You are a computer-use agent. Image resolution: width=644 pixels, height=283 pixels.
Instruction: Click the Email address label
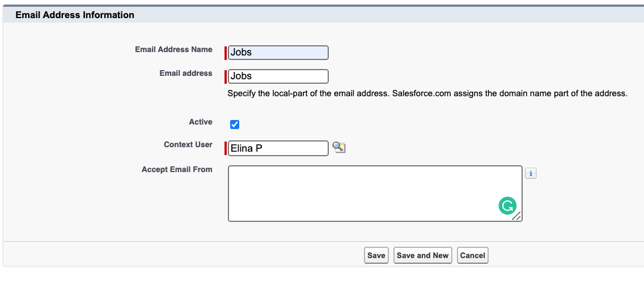[186, 73]
